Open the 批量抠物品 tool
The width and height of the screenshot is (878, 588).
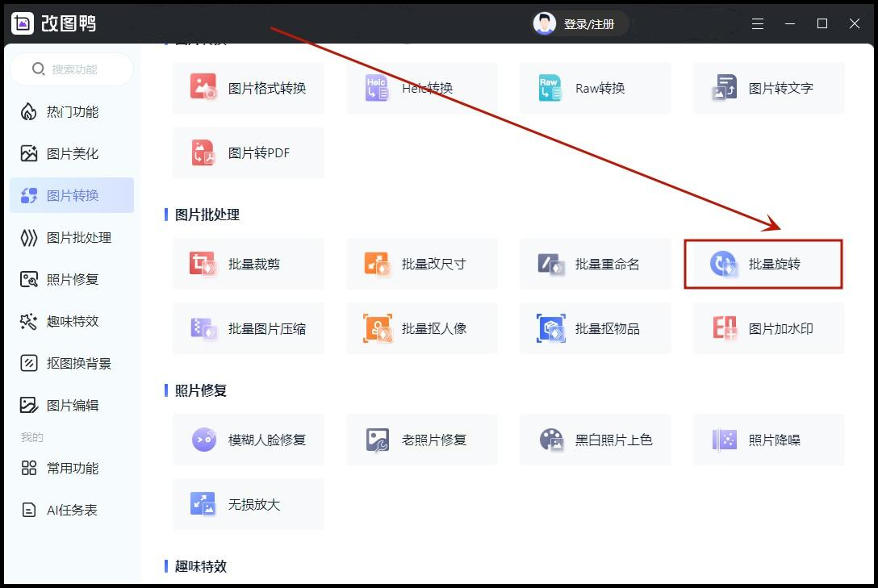coord(596,328)
